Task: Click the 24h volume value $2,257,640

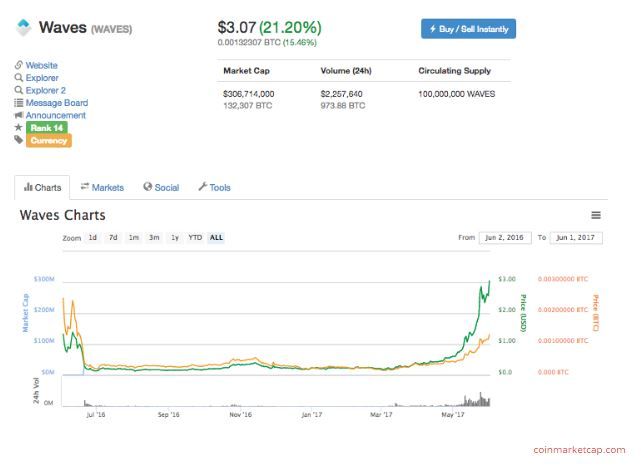Action: pyautogui.click(x=341, y=94)
